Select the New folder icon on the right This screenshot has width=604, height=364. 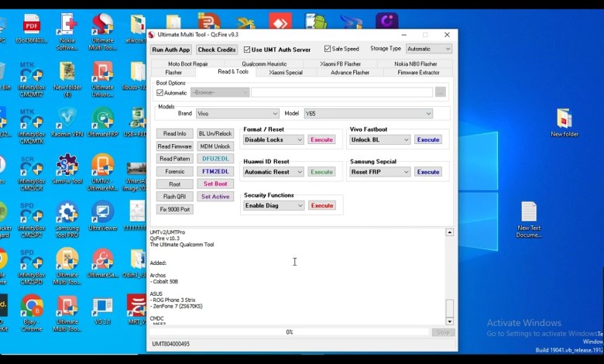click(x=565, y=120)
